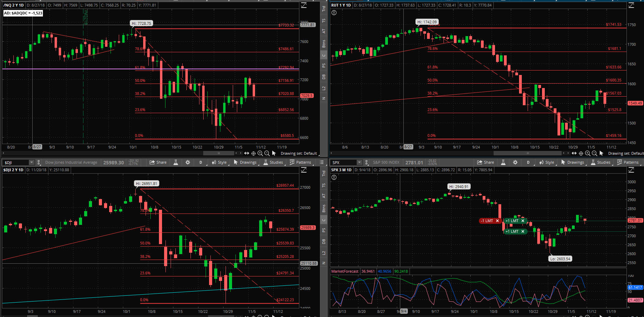644x317 pixels.
Task: Click the RUT chart horizontal scrollbar thumb
Action: (528, 153)
